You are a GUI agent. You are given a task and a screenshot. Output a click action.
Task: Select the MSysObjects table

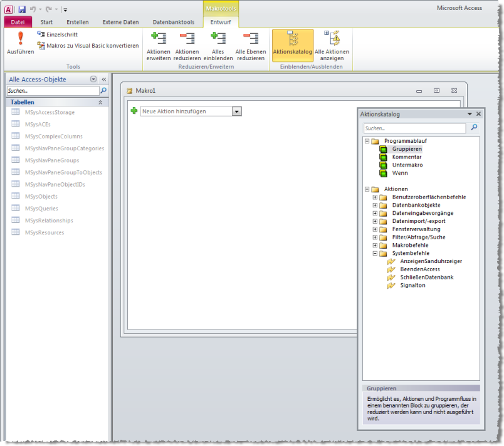(41, 197)
